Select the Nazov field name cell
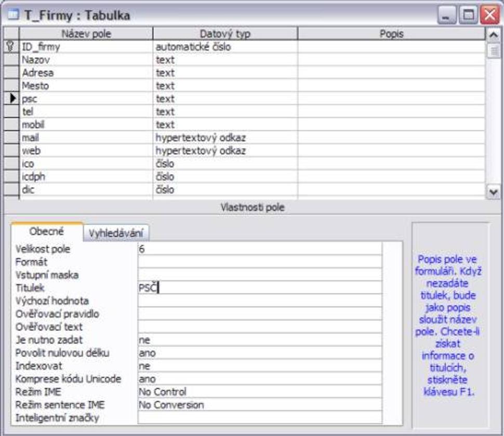The width and height of the screenshot is (504, 436). coord(86,60)
